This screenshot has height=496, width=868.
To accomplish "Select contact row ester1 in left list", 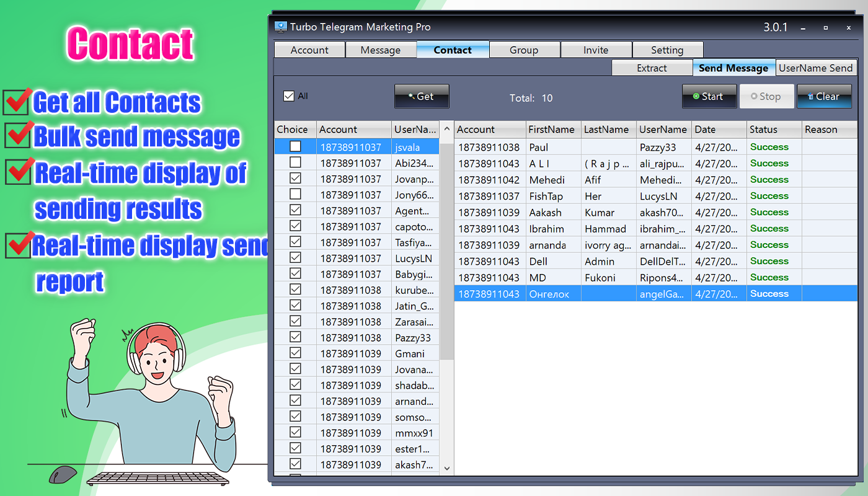I will [356, 449].
